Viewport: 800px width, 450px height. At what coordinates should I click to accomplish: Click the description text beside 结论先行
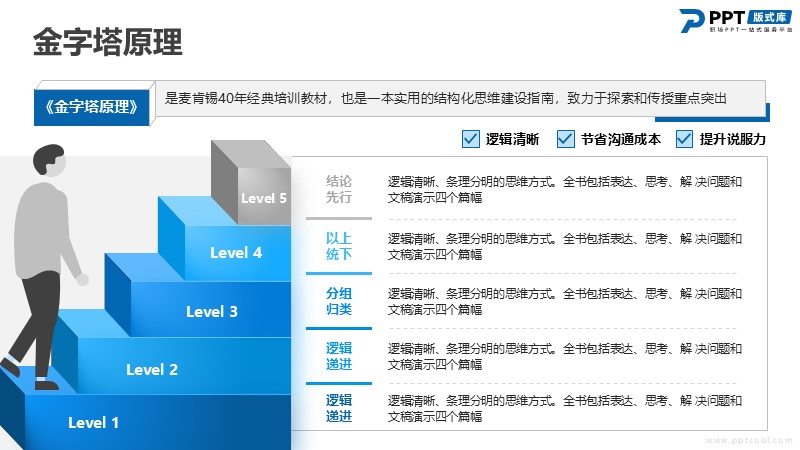pyautogui.click(x=564, y=189)
